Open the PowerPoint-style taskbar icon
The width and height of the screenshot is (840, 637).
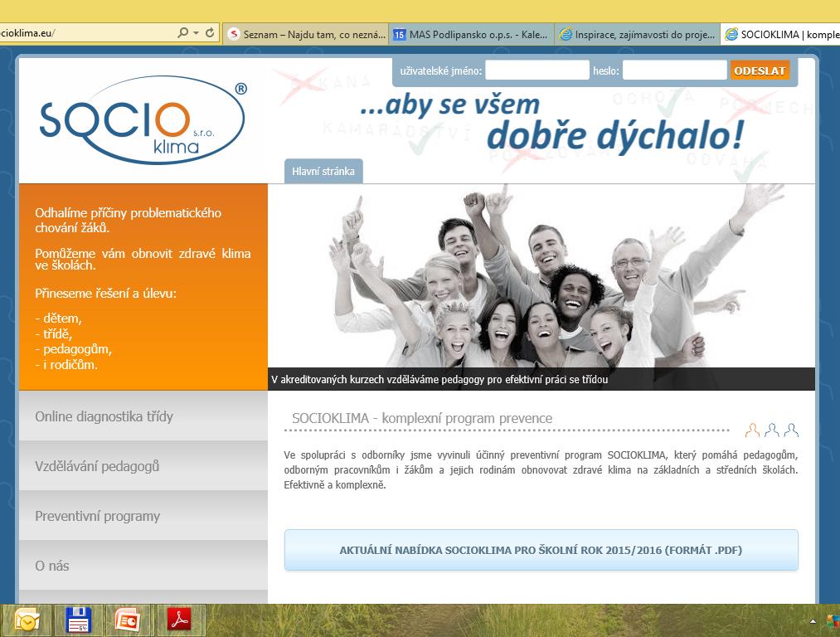tap(128, 620)
